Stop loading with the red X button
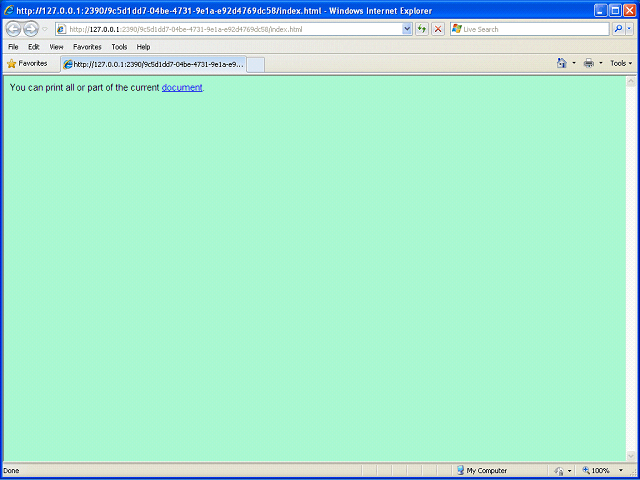Screen dimensions: 640x480 438,29
